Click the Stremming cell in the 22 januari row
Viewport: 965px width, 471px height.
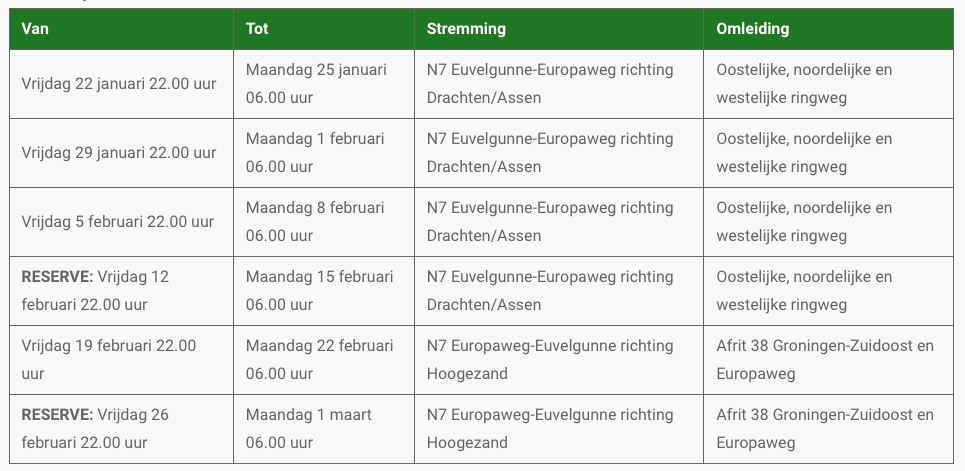click(x=550, y=84)
